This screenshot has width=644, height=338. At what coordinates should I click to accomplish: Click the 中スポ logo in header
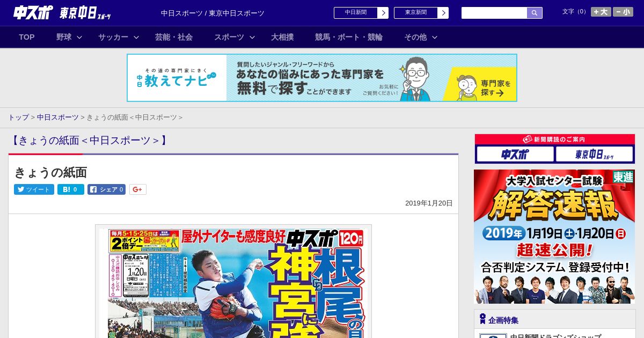[x=33, y=12]
